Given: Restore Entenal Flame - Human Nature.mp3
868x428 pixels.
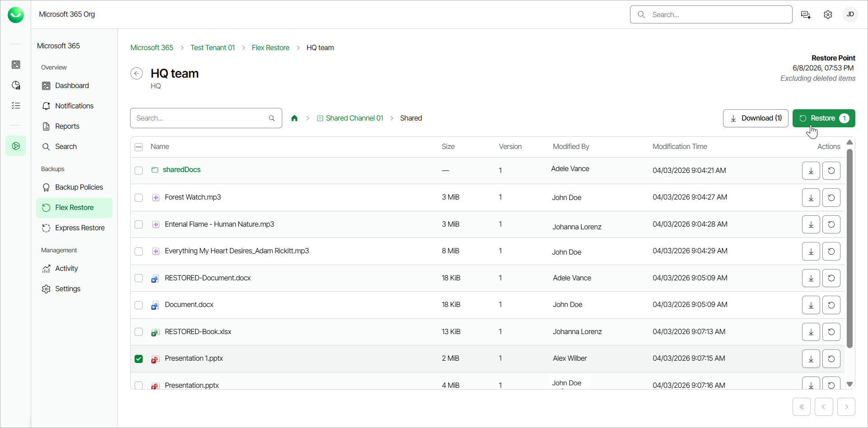Looking at the screenshot, I should (x=831, y=224).
